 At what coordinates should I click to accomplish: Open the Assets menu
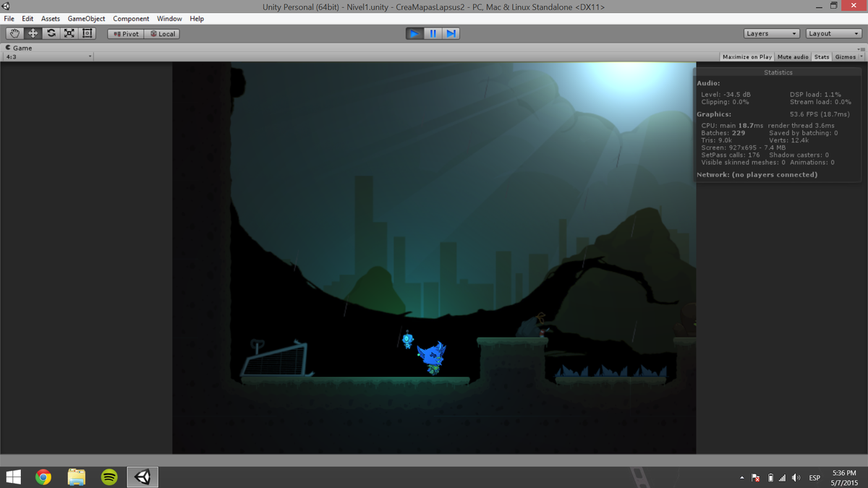point(51,19)
